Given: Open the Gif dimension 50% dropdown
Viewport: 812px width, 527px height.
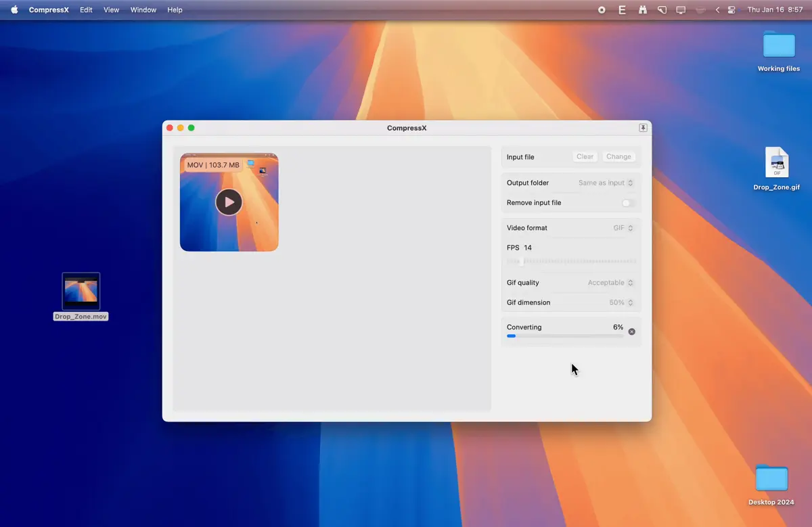Looking at the screenshot, I should [x=621, y=302].
